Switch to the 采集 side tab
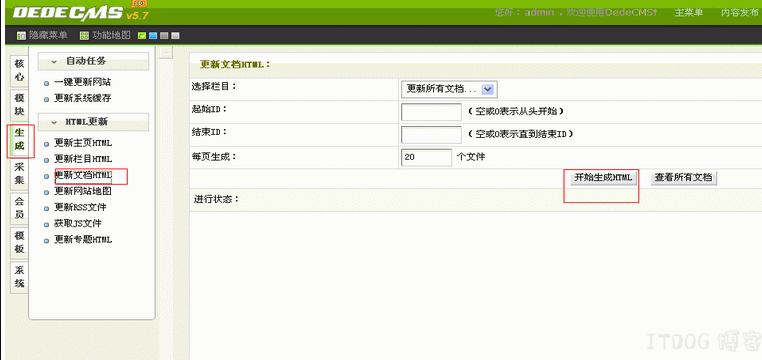The width and height of the screenshot is (762, 360). click(19, 173)
